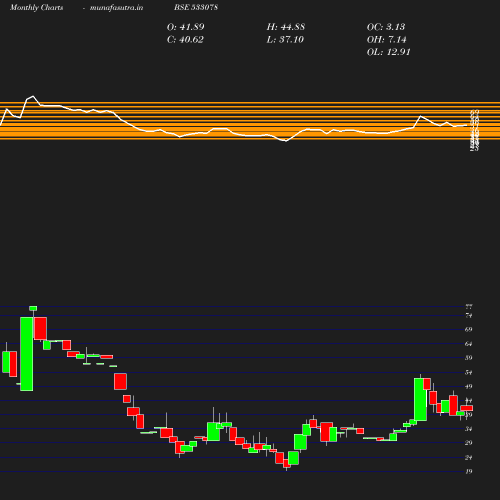
Task: Click the close value 'C: 40.62'
Action: tap(185, 40)
